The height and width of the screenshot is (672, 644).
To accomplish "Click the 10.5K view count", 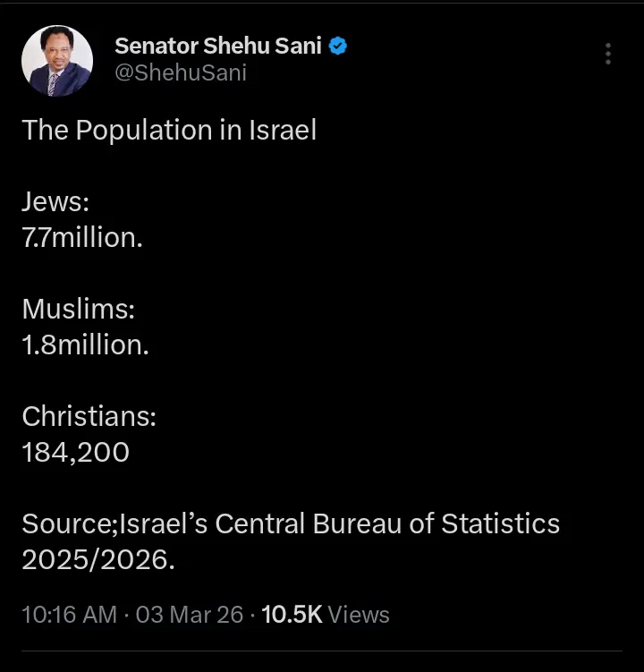I will (291, 615).
